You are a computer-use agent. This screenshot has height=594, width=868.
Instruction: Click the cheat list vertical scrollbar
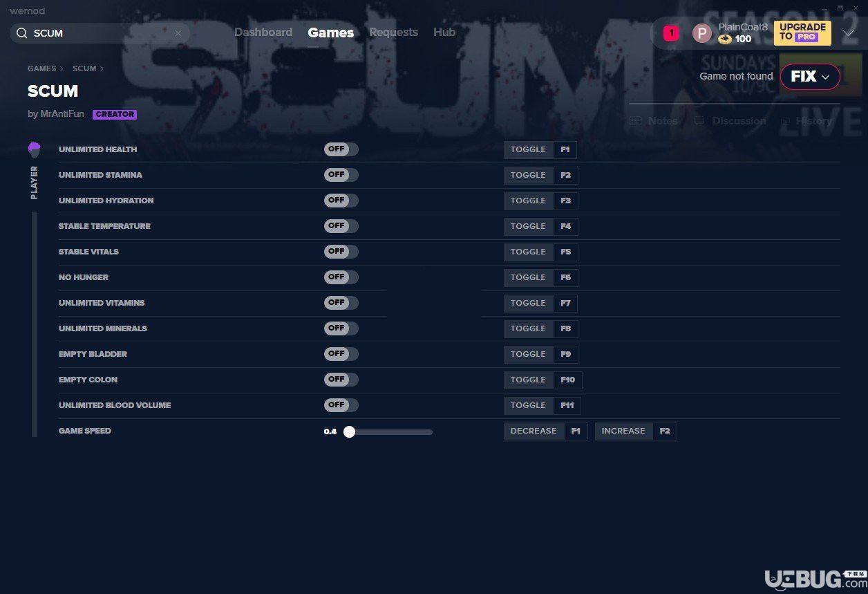[35, 324]
